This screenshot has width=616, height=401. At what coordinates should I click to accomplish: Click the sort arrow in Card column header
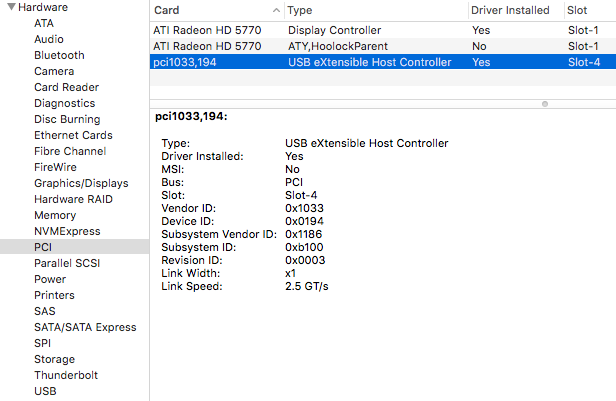(273, 9)
